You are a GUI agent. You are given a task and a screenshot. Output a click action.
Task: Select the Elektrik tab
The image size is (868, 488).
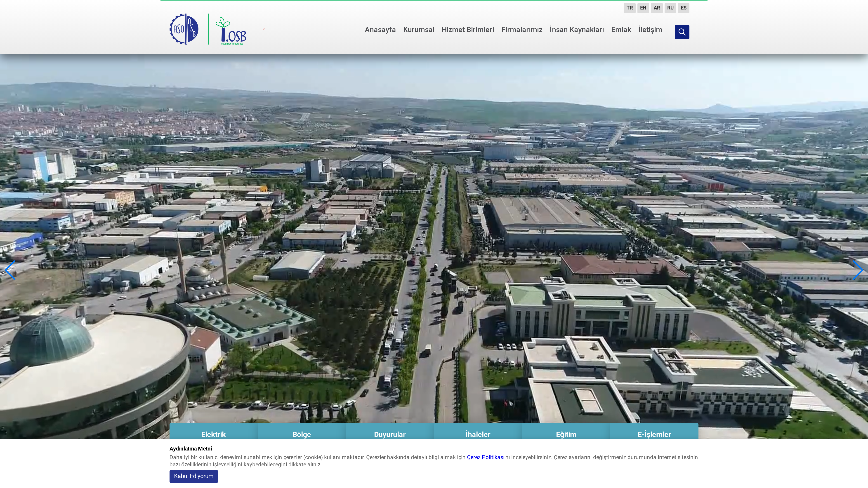[x=213, y=434]
